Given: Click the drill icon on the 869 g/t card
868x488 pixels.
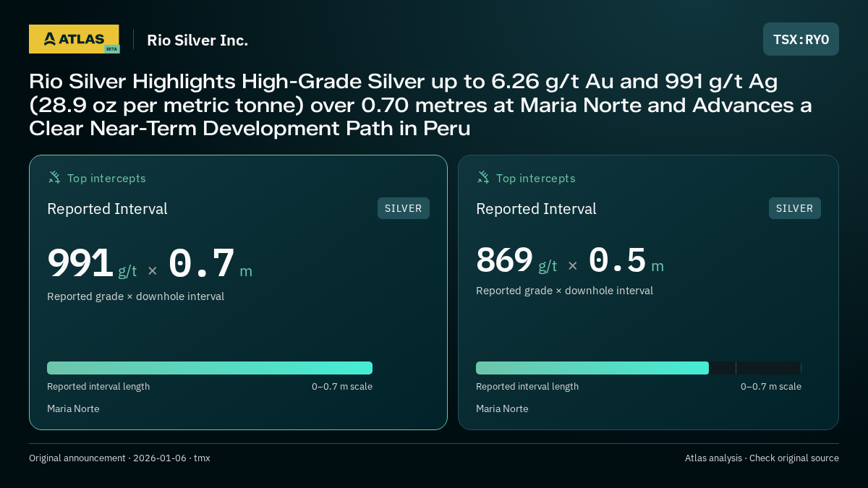Looking at the screenshot, I should coord(483,177).
